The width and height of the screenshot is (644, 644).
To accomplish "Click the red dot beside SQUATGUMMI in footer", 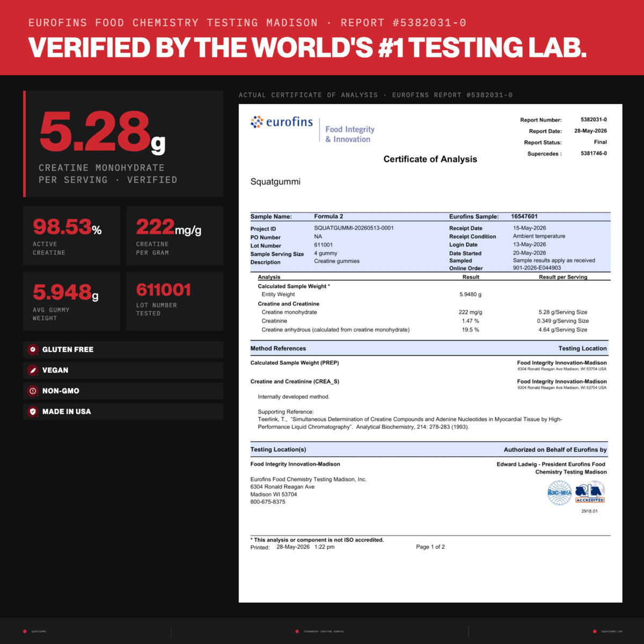I will pos(25,631).
